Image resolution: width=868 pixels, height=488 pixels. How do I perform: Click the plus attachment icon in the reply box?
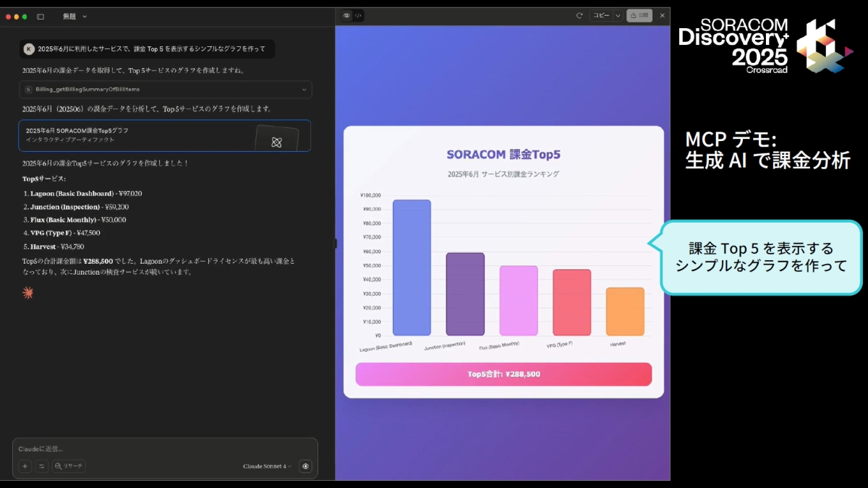pyautogui.click(x=25, y=466)
